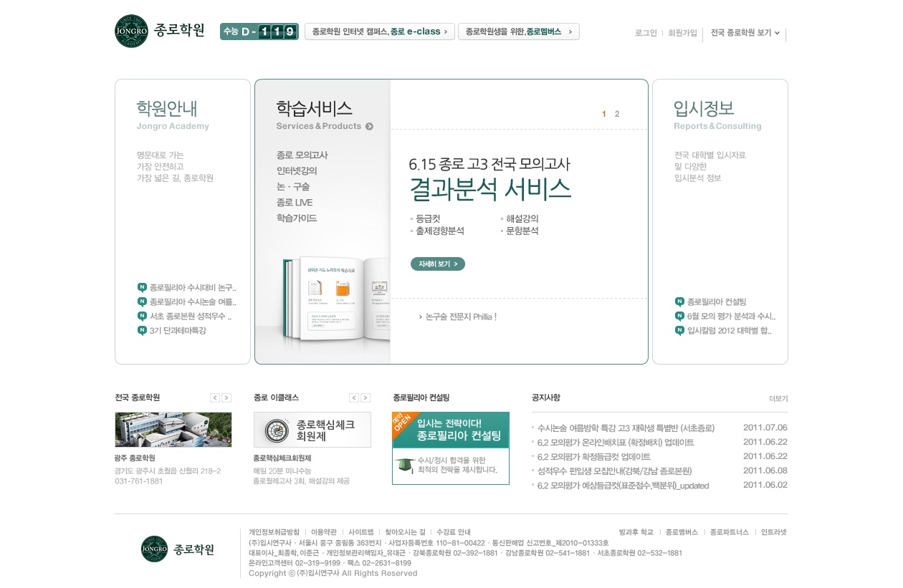Show next academy in 전국 종로학원
The height and width of the screenshot is (588, 903).
(x=226, y=397)
